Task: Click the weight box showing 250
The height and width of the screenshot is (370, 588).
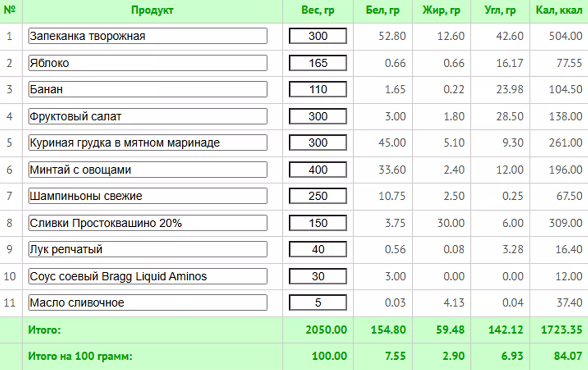Action: pos(318,196)
